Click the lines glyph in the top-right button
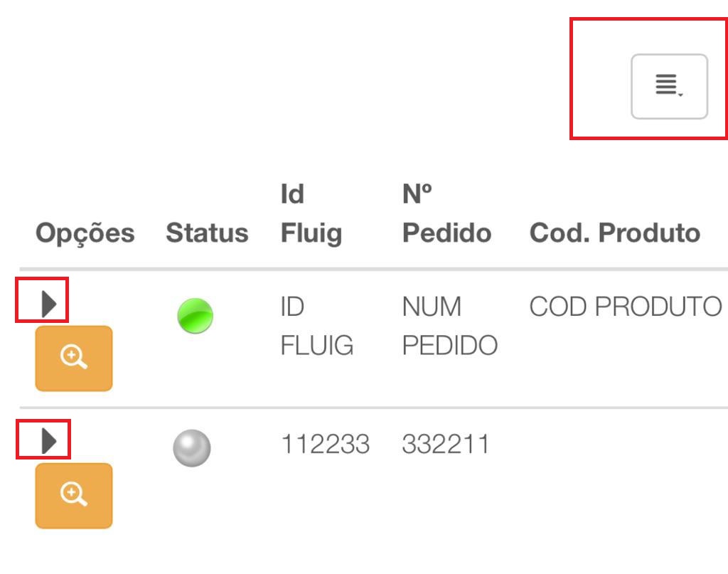 coord(666,85)
